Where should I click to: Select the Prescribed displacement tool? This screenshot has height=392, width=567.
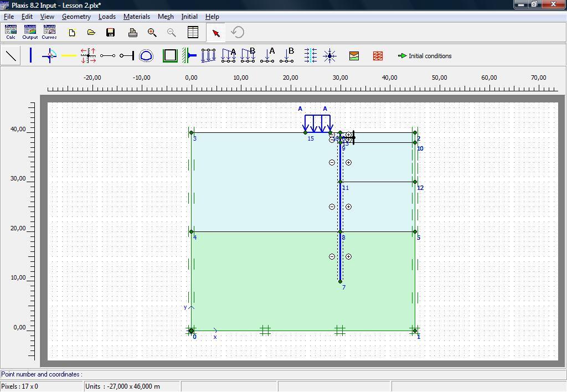(209, 55)
